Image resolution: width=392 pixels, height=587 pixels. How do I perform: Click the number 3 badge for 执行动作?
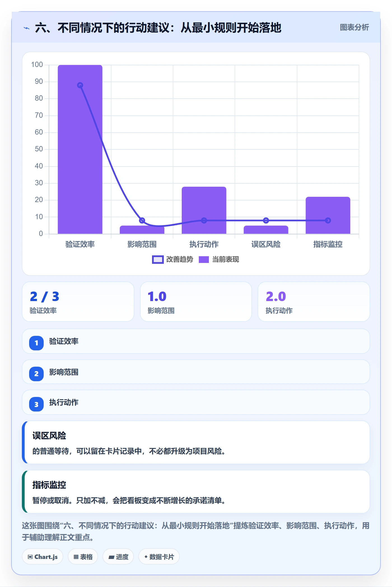36,404
